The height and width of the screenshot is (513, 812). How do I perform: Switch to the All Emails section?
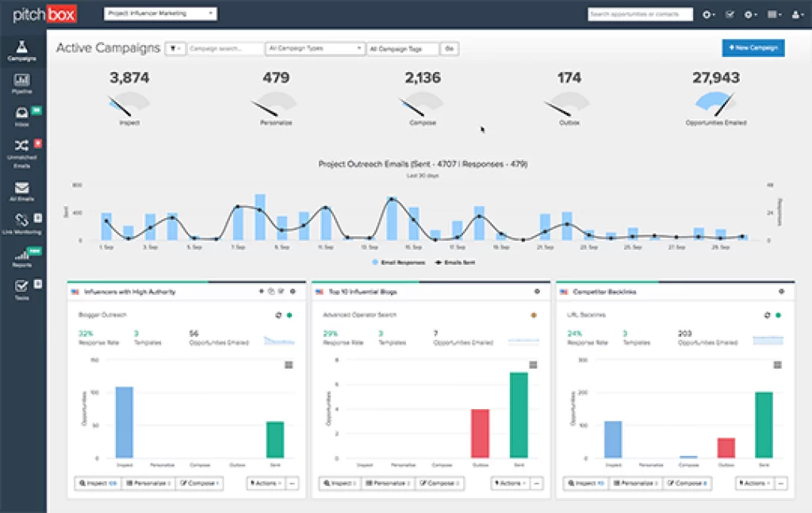pos(22,186)
